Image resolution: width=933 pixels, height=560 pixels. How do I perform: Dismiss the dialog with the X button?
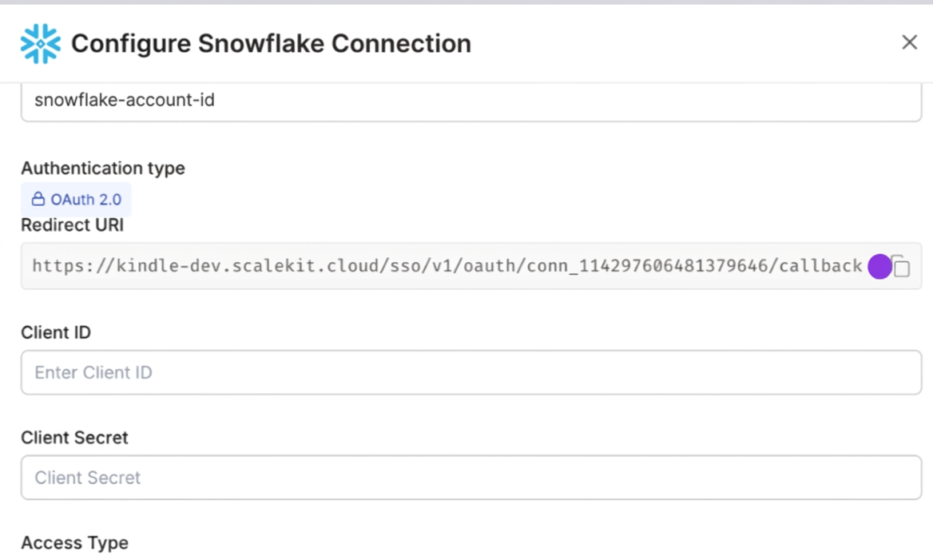tap(909, 42)
